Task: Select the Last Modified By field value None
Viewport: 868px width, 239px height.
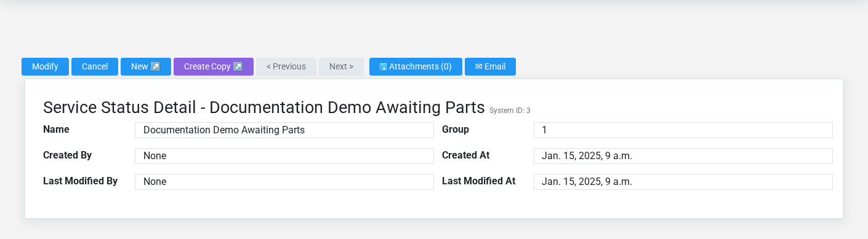Action: pos(284,182)
